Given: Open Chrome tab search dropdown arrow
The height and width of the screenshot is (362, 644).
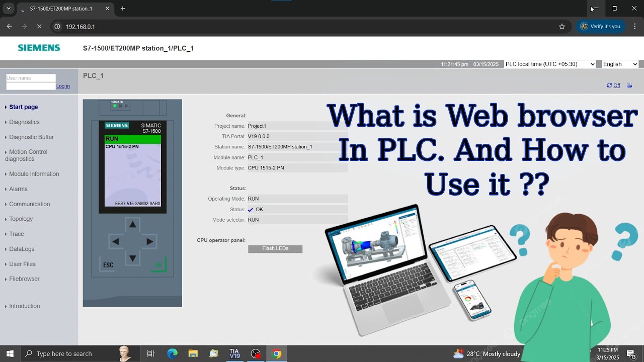Looking at the screenshot, I should [9, 9].
